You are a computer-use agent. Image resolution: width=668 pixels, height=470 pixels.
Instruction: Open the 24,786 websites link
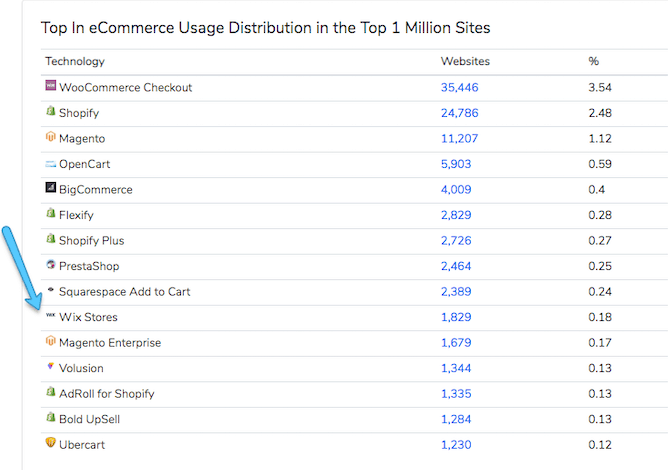pos(459,113)
